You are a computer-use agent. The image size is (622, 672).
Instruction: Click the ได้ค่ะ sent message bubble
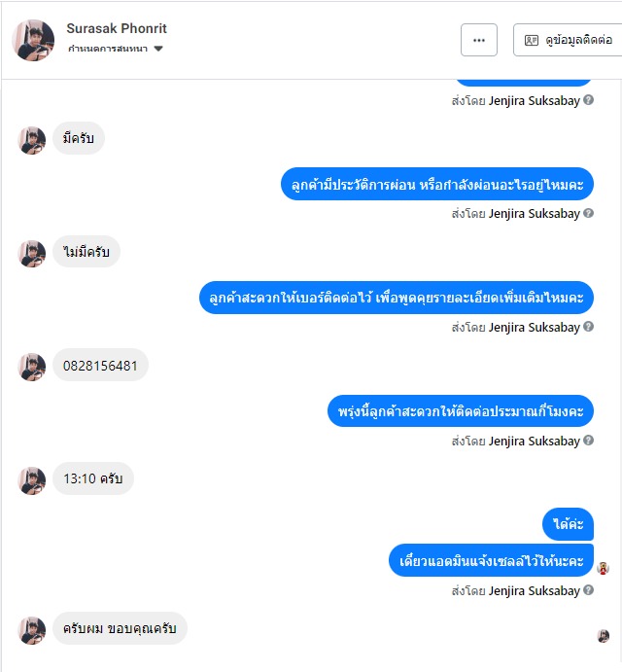[x=568, y=524]
